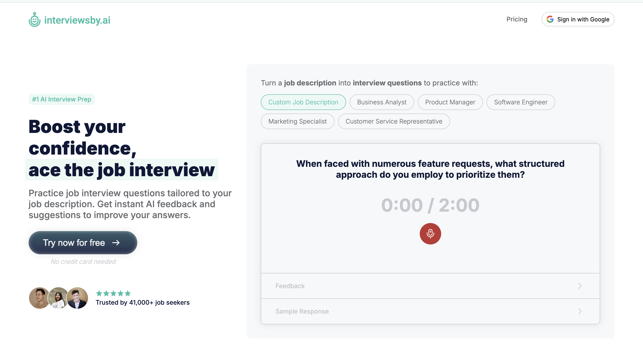Click the arrow chevron next to Sample Response
The height and width of the screenshot is (364, 643).
tap(580, 312)
